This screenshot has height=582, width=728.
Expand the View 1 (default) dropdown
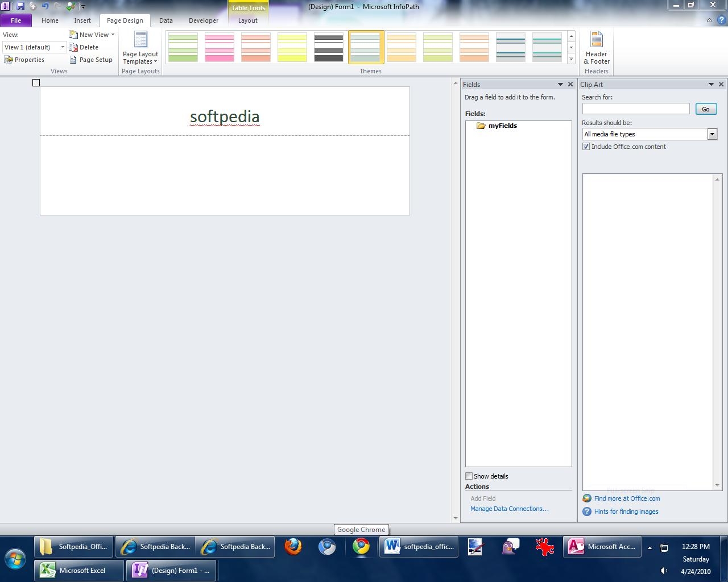coord(63,47)
